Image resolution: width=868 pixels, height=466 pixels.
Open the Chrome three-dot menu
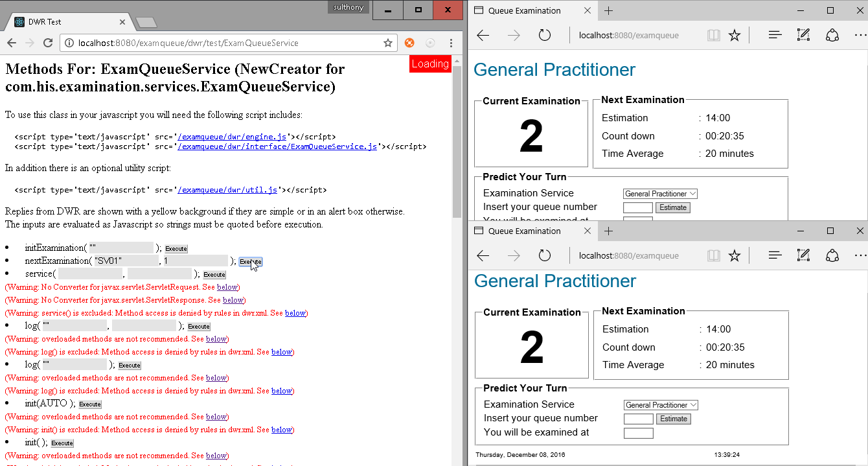(x=451, y=43)
